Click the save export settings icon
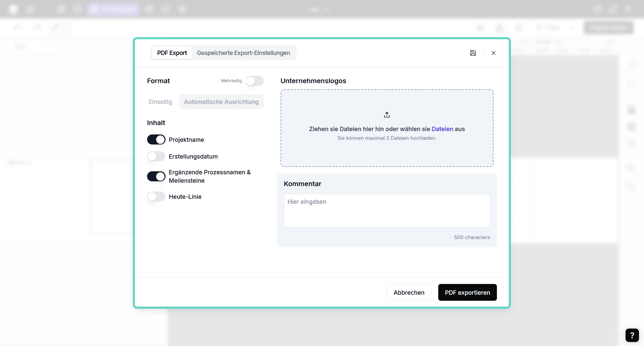The width and height of the screenshot is (644, 346). click(x=473, y=53)
